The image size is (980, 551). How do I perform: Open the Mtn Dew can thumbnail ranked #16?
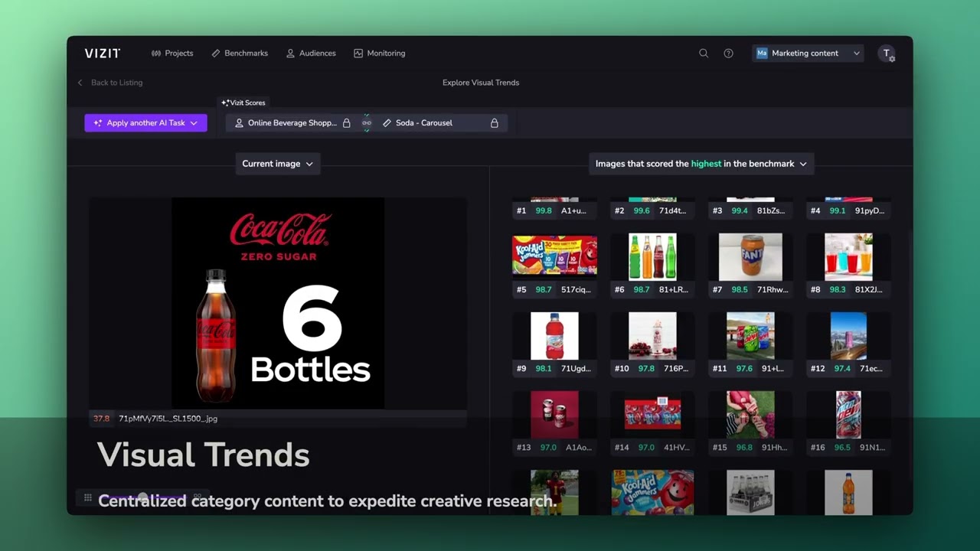pyautogui.click(x=848, y=415)
